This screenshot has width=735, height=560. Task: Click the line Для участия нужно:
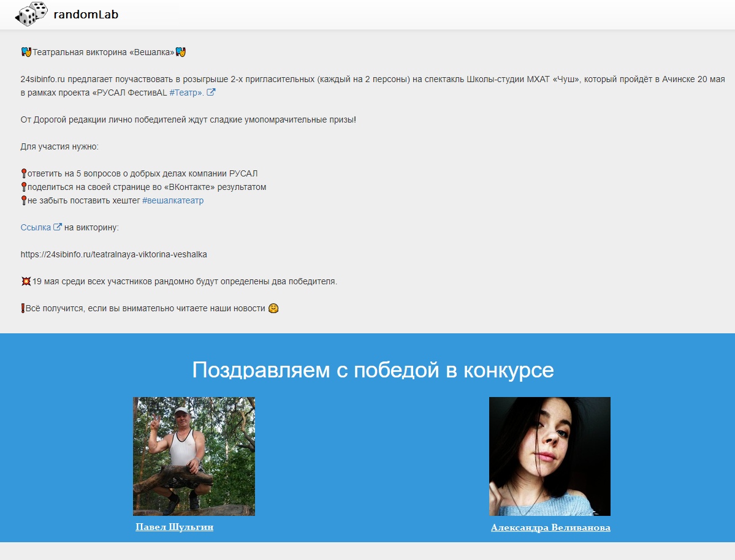click(59, 146)
